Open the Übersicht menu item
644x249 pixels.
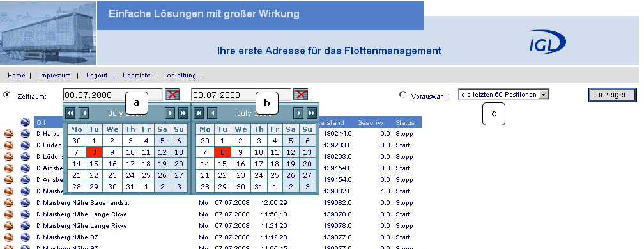tap(136, 76)
